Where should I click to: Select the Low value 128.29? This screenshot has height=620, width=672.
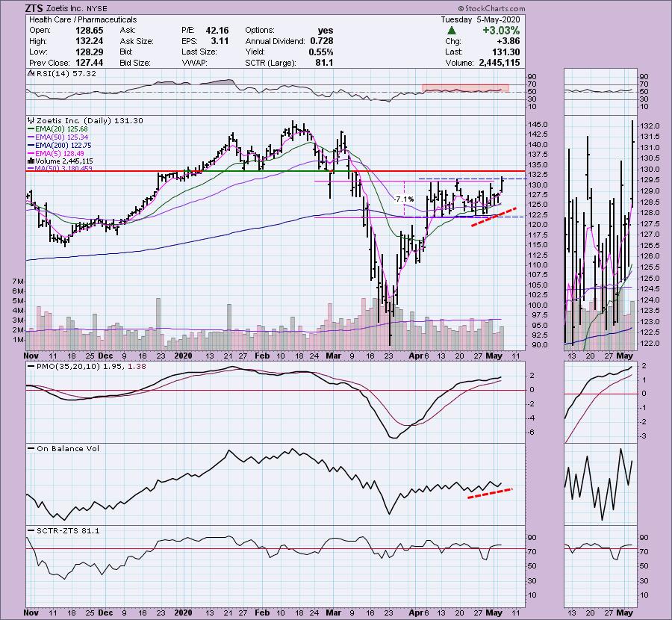(89, 52)
